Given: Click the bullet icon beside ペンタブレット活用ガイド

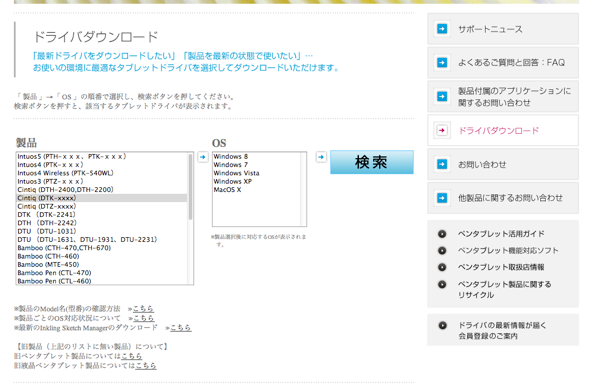Looking at the screenshot, I should point(442,234).
